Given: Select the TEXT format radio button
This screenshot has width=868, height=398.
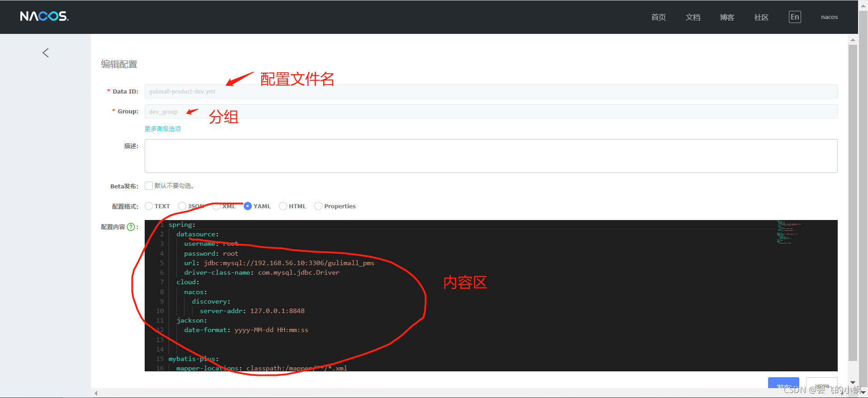Looking at the screenshot, I should pos(149,206).
